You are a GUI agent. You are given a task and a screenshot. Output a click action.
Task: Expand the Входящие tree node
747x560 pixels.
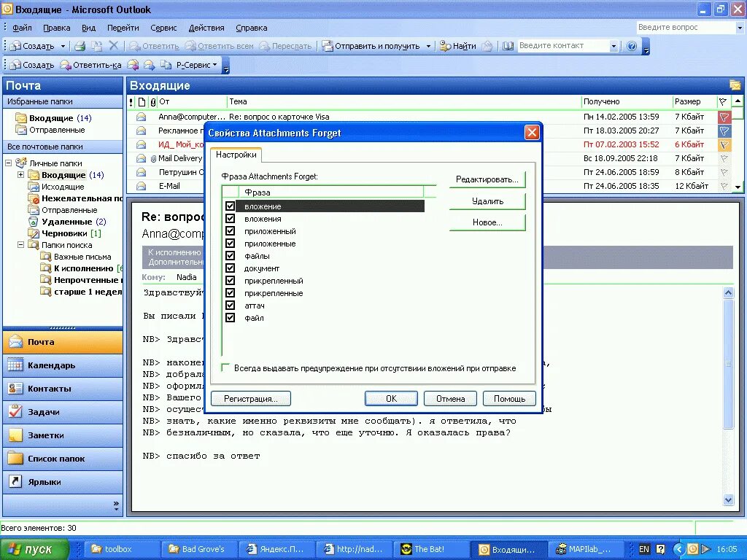(x=20, y=175)
